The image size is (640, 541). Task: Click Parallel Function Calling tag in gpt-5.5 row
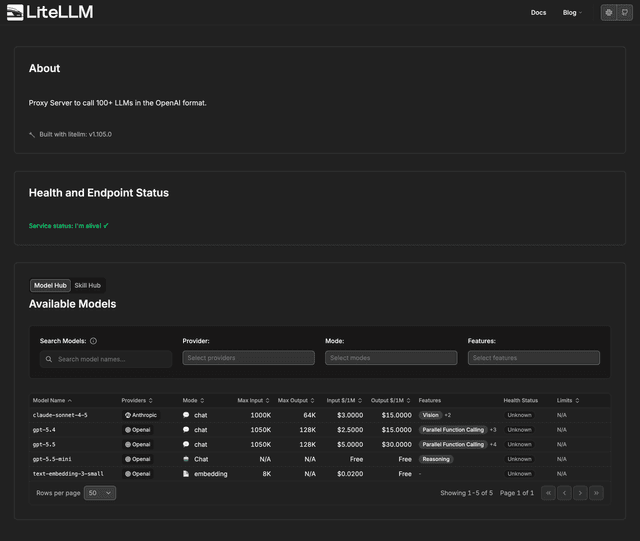coord(453,445)
